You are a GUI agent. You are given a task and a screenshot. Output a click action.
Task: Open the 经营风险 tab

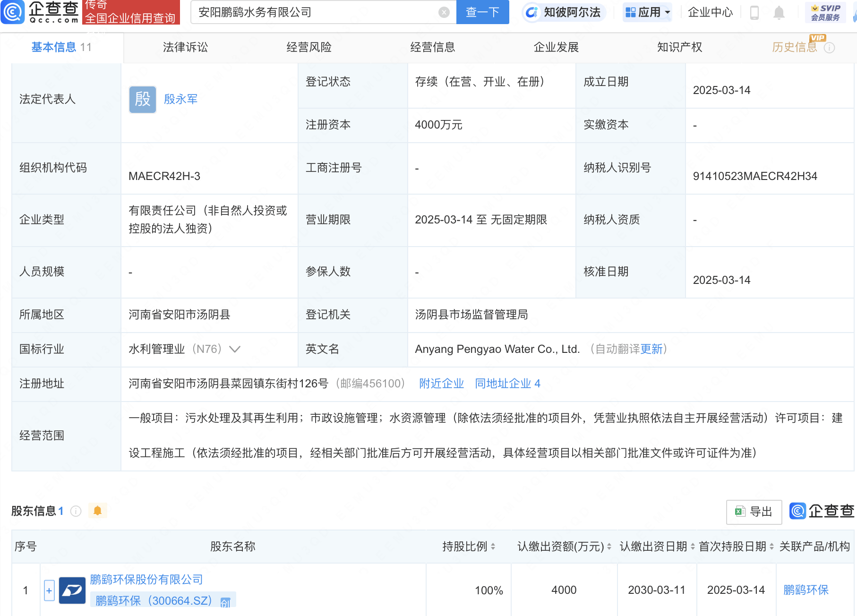(x=309, y=47)
